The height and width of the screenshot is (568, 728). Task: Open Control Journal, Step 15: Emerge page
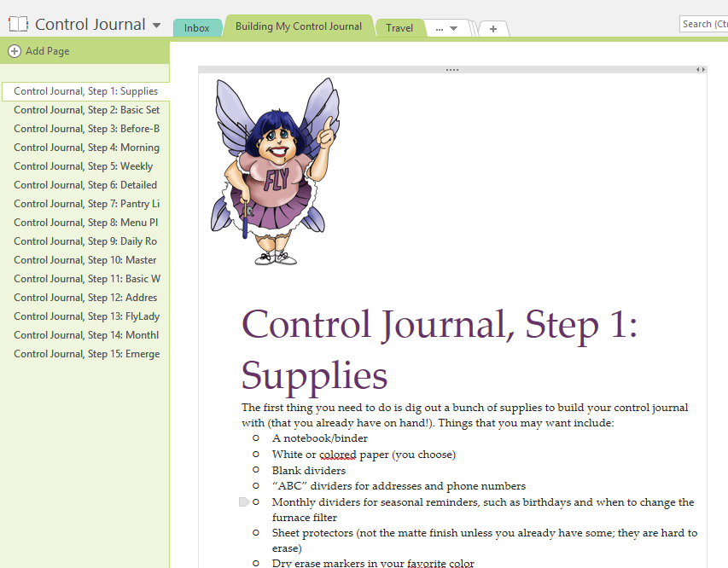(x=86, y=353)
